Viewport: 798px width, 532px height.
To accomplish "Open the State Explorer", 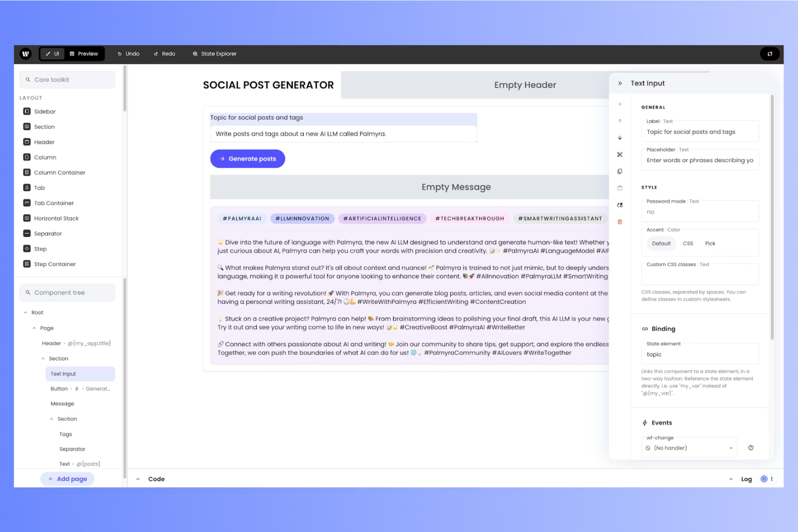I will pos(214,53).
